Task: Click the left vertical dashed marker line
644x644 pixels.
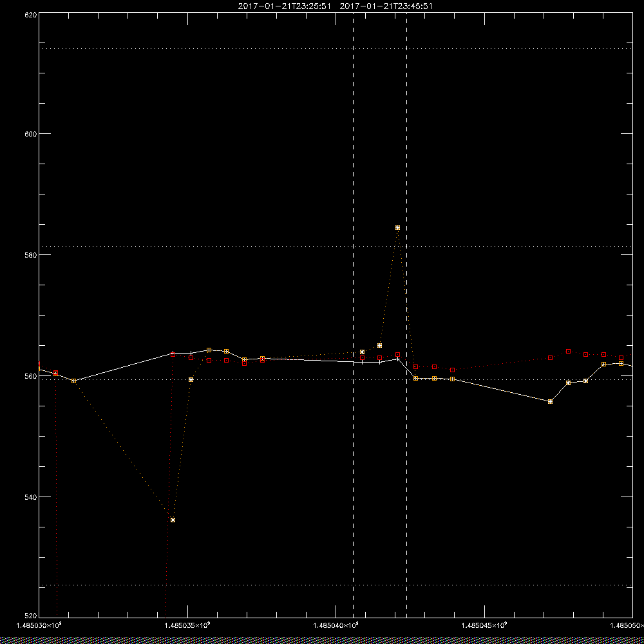Action: (x=353, y=315)
